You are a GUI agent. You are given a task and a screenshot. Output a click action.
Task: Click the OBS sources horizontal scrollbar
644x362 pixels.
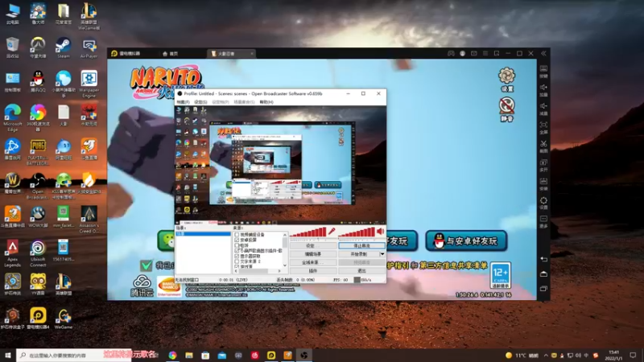[x=257, y=271]
